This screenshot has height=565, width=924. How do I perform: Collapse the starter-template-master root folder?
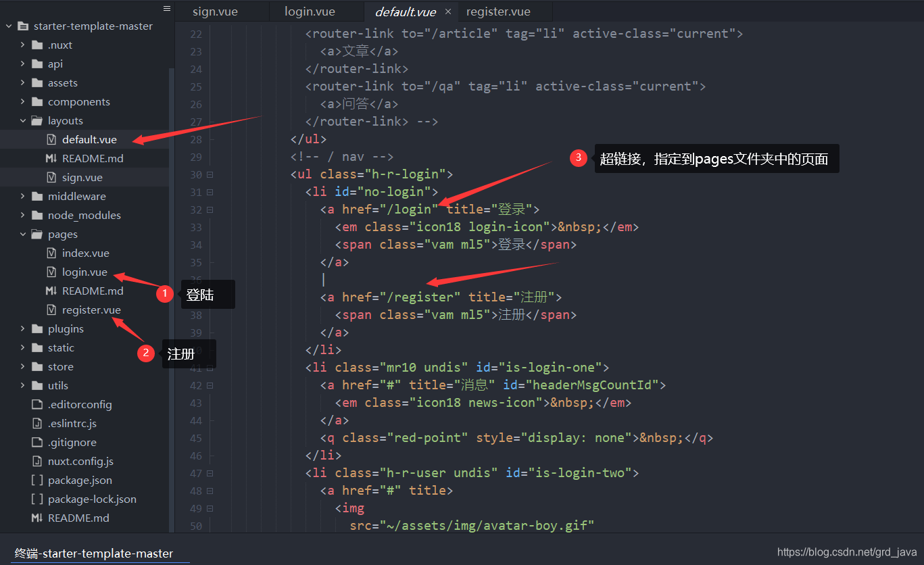pos(9,26)
